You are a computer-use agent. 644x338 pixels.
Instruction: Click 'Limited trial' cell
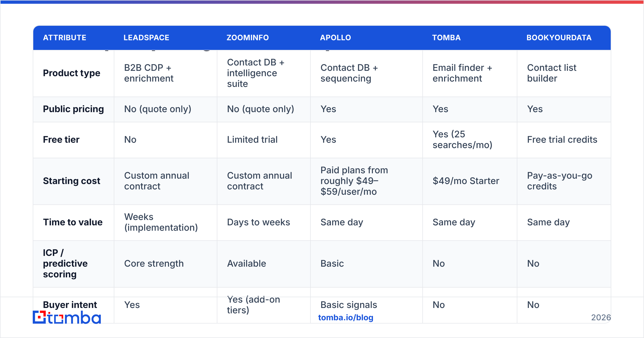[264, 140]
